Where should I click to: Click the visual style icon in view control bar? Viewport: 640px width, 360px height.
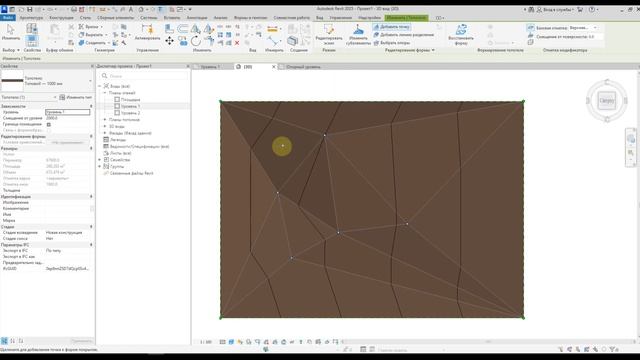click(x=231, y=342)
